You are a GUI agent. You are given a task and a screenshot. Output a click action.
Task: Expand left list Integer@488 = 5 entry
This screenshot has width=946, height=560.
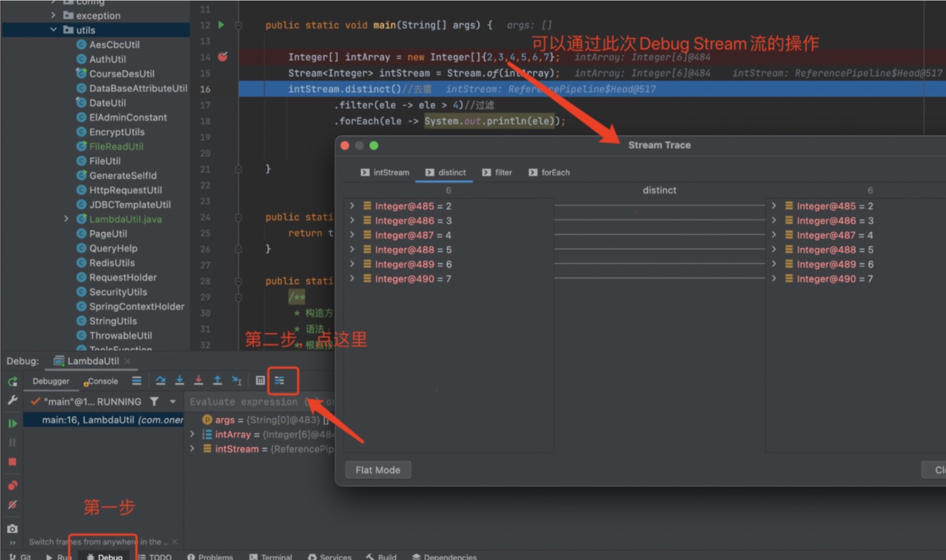352,249
